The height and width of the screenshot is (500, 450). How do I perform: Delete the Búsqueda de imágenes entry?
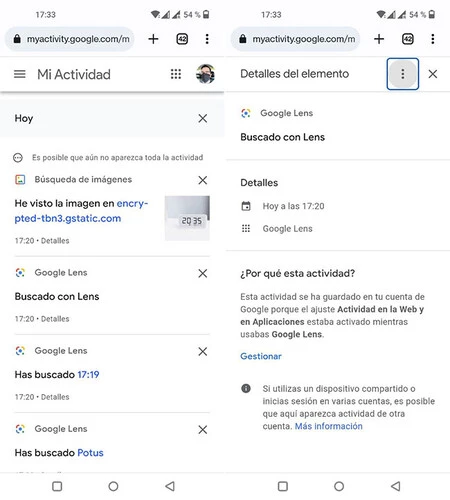[203, 180]
